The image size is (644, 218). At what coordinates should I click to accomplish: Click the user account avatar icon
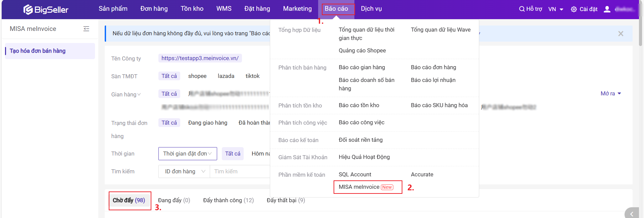(x=607, y=9)
